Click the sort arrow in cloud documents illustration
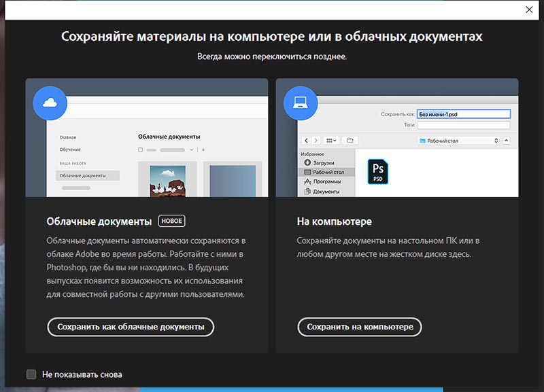This screenshot has width=544, height=392. click(x=203, y=149)
